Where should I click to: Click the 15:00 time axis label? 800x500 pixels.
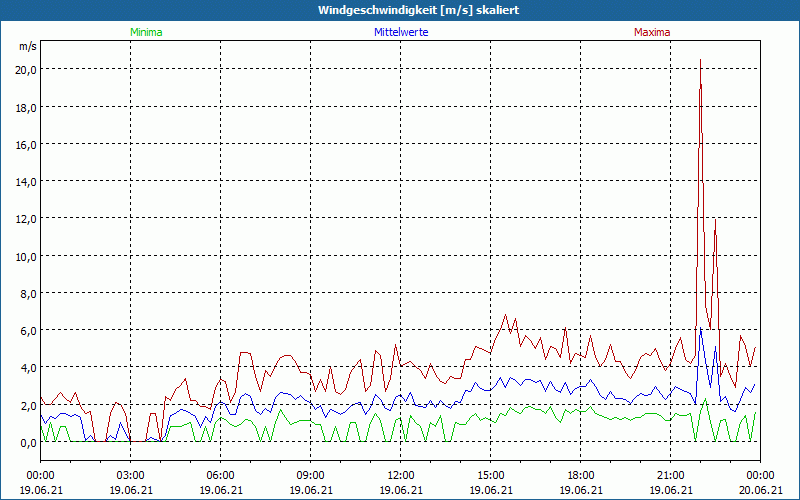click(x=490, y=475)
